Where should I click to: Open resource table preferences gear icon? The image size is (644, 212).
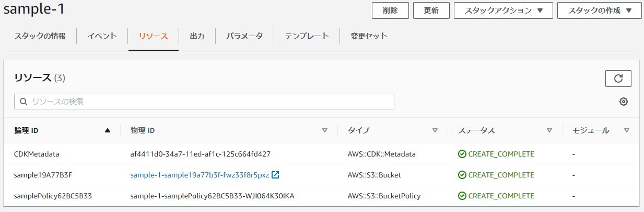623,102
